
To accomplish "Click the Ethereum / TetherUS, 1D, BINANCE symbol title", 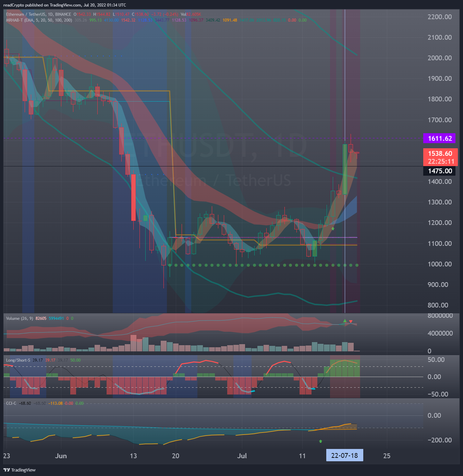I will (38, 14).
